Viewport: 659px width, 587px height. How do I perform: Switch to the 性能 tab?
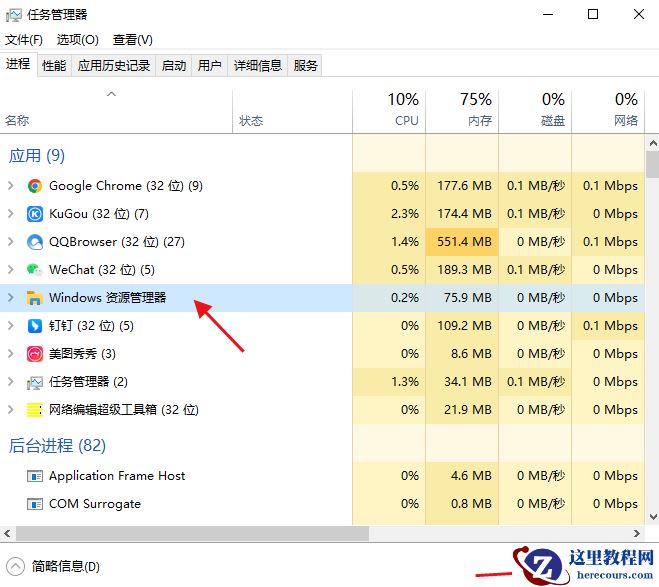point(54,66)
